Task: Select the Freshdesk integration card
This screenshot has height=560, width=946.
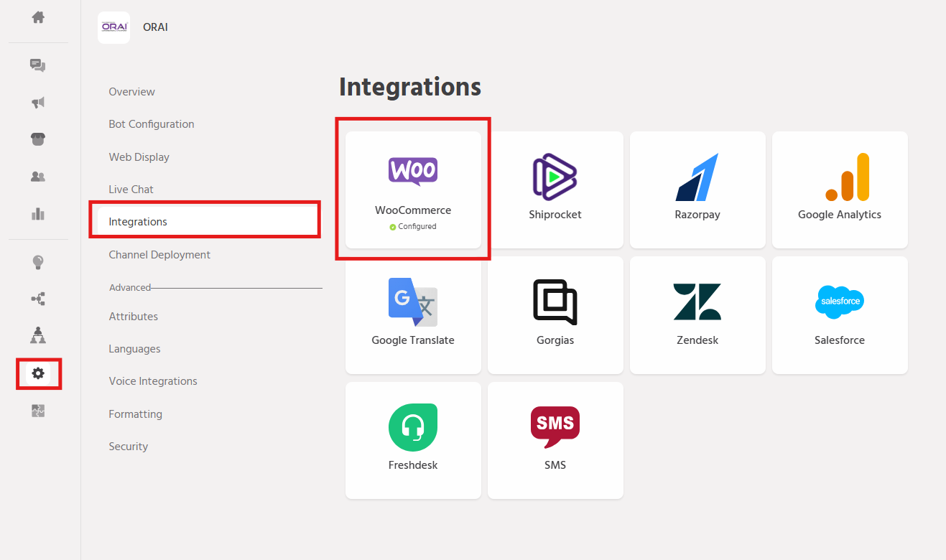Action: tap(413, 439)
